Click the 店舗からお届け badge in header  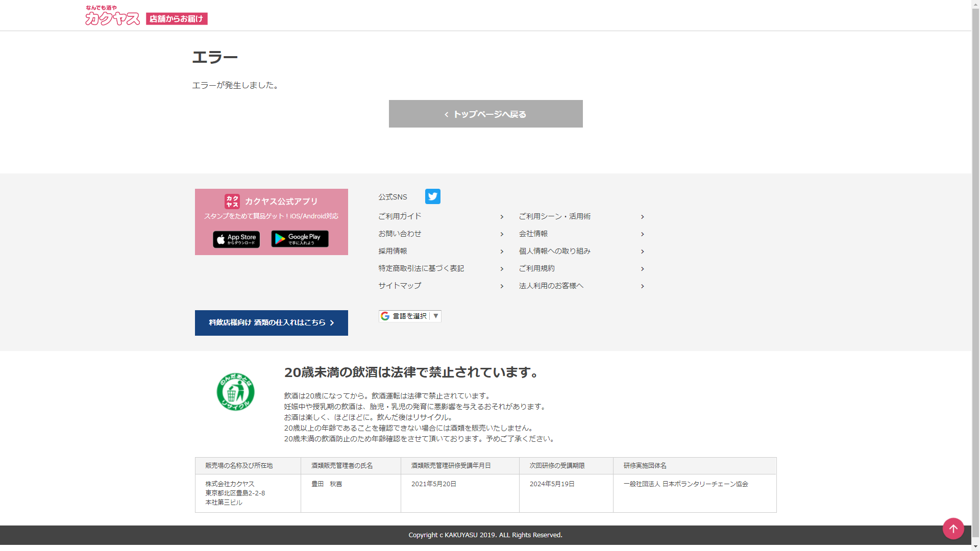coord(177,19)
